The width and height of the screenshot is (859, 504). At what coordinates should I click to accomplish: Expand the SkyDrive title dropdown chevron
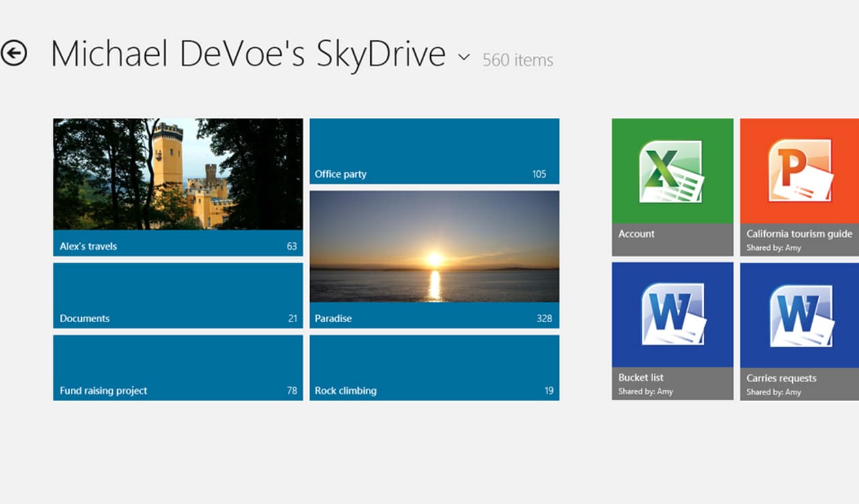(464, 57)
